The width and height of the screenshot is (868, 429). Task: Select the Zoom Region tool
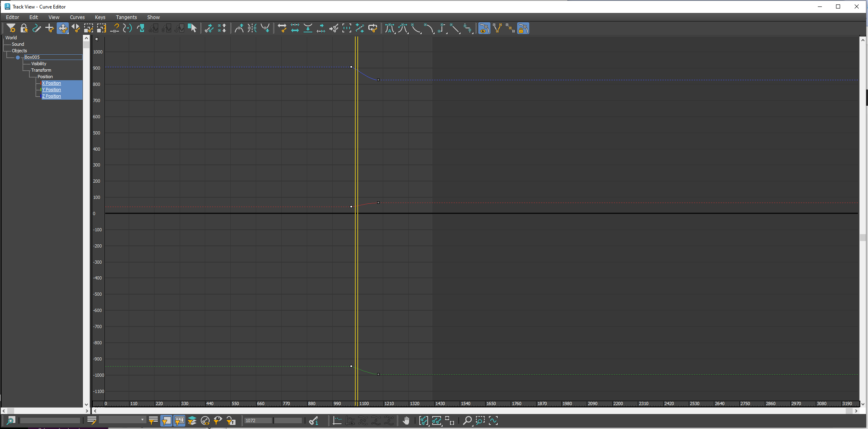pos(480,421)
